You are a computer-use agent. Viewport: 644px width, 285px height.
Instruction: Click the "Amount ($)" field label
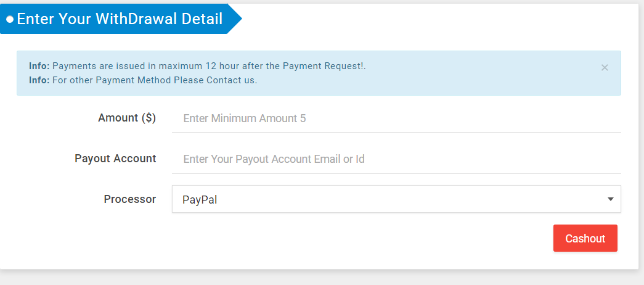(x=127, y=118)
